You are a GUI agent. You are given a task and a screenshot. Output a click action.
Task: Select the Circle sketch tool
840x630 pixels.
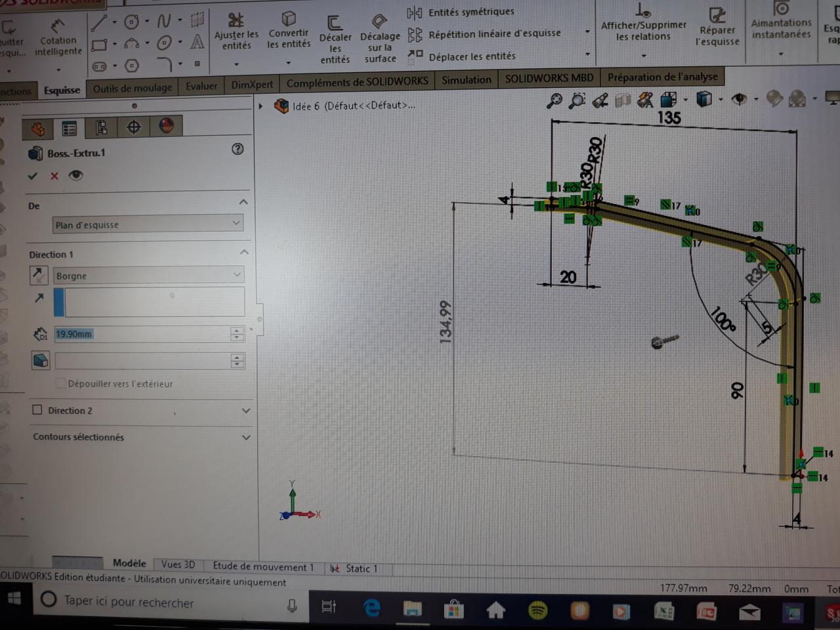pos(132,22)
